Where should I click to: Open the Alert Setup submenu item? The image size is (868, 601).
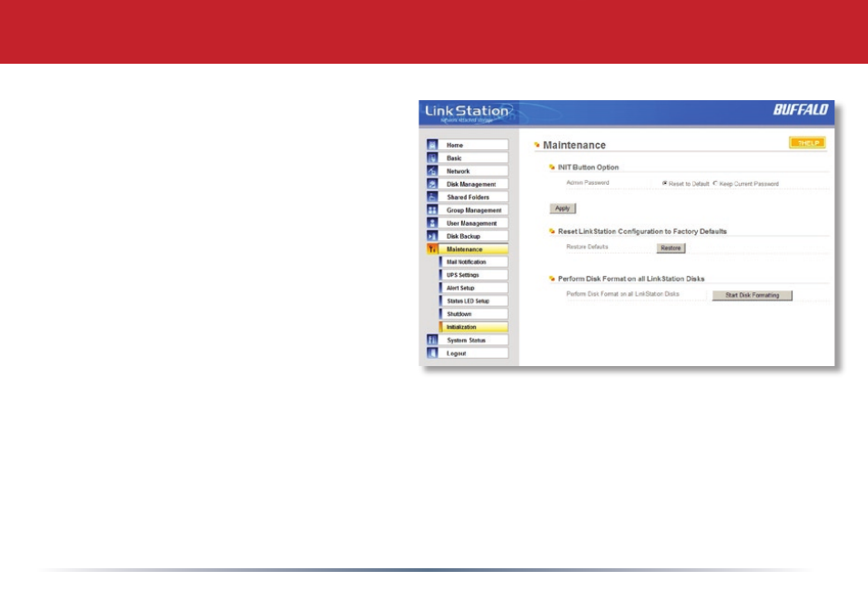(x=474, y=288)
